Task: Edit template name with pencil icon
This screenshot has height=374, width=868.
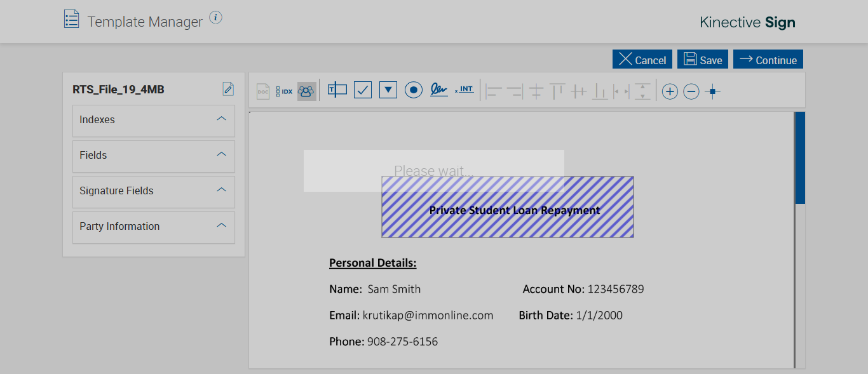Action: coord(228,89)
